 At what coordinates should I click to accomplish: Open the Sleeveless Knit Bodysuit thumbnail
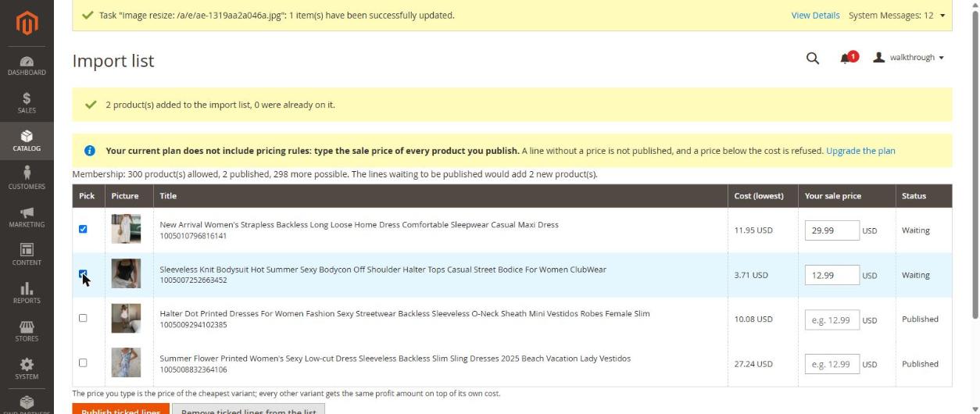(126, 274)
